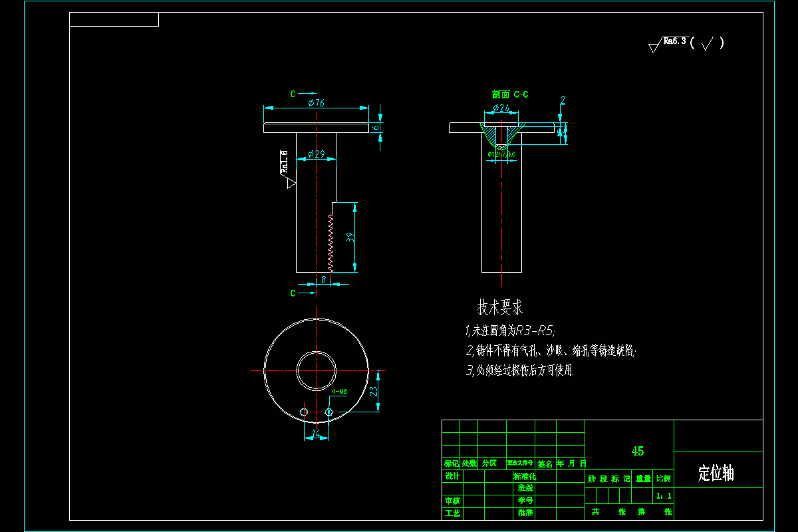Select the 年 月 日 date cell

[571, 464]
